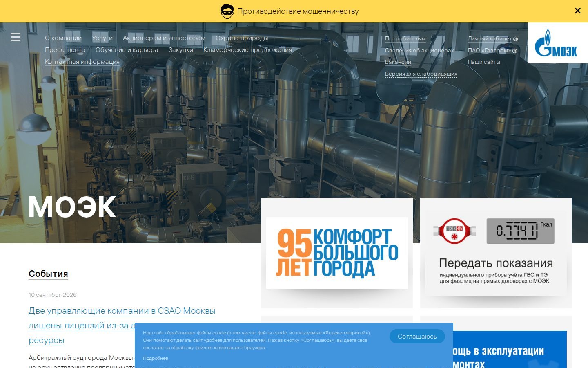Screen dimensions: 588x368
Task: Close the yellow anti-fraud banner
Action: click(577, 11)
